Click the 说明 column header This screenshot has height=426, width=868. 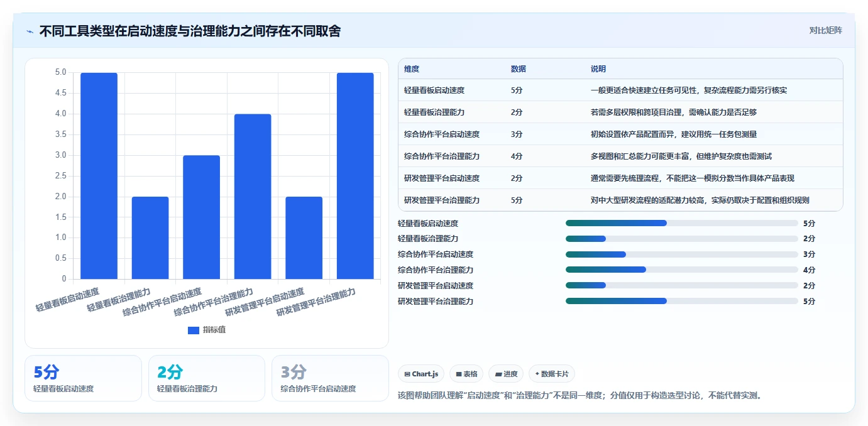pos(598,68)
